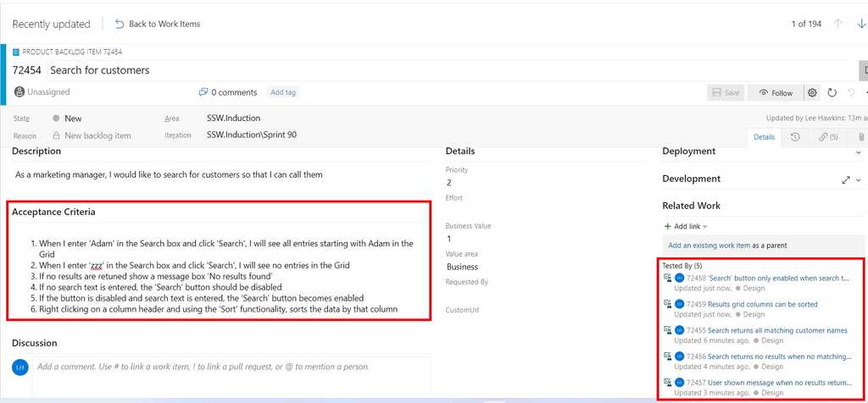Click the Follow settings gear icon
Screen dimensions: 868x403
[812, 93]
